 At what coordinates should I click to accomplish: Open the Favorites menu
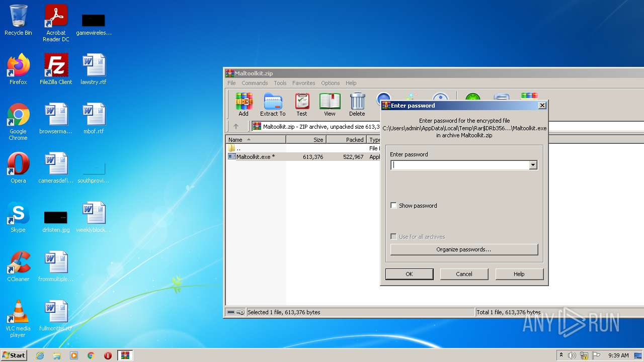point(304,83)
